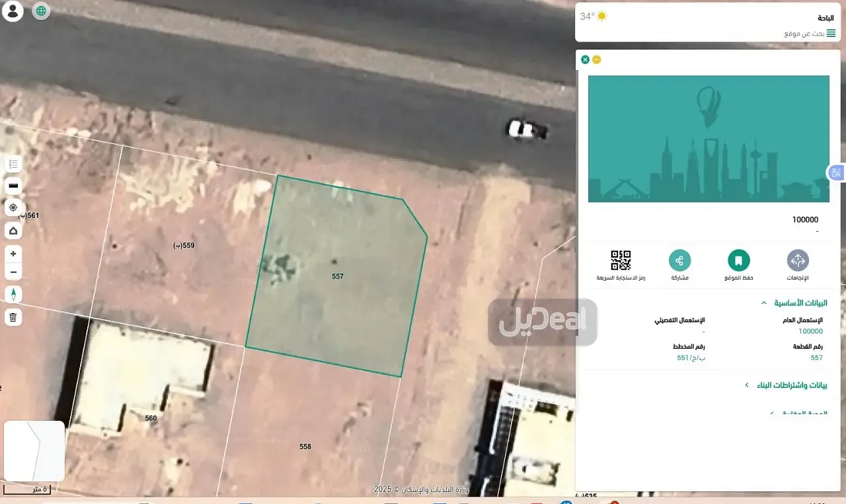Click the home extent button

pos(13,231)
